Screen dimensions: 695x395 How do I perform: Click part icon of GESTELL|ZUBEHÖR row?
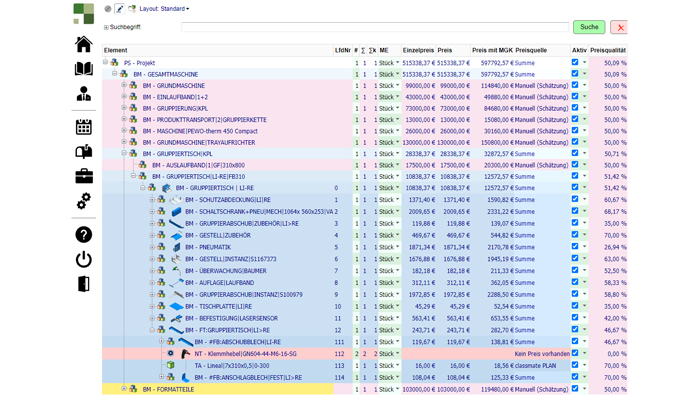[x=176, y=235]
